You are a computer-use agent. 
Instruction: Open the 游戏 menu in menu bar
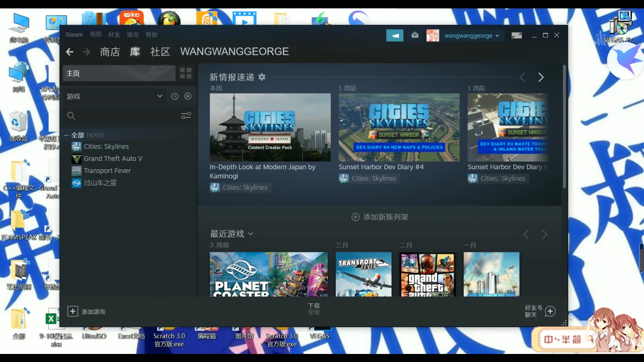(132, 35)
